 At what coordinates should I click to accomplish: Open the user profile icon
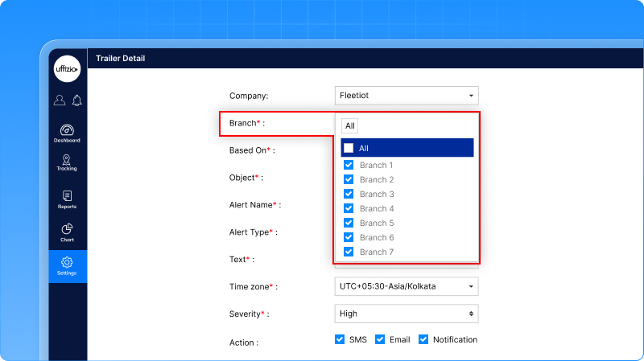click(x=60, y=101)
